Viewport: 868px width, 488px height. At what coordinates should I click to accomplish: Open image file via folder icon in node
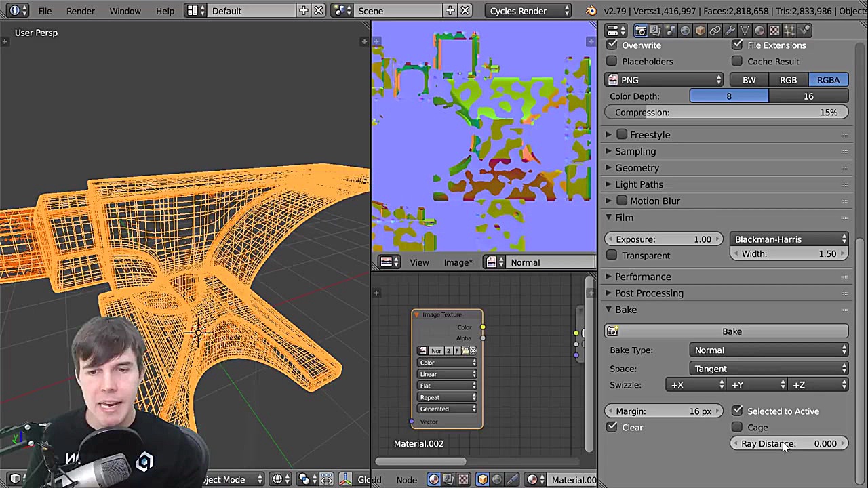[x=465, y=350]
